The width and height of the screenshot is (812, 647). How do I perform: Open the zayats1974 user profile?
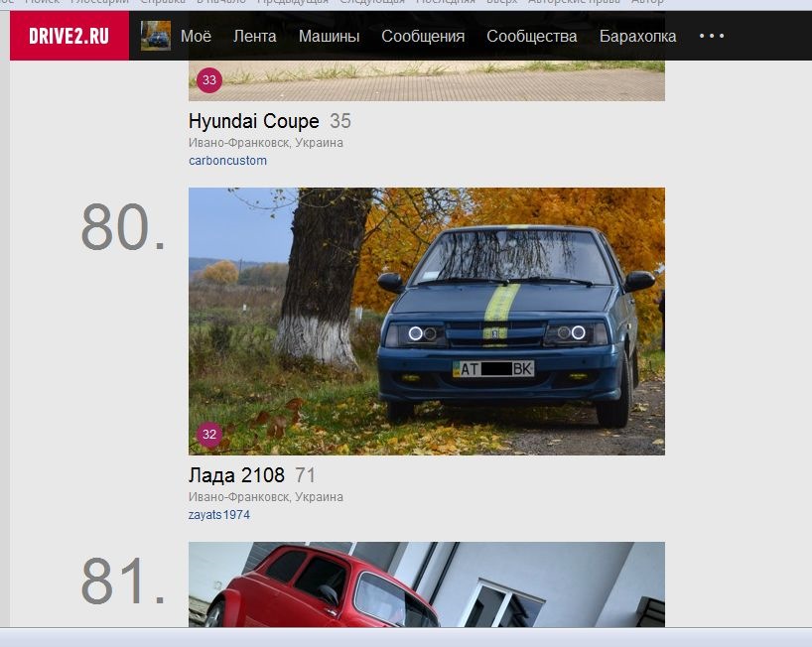pos(219,515)
